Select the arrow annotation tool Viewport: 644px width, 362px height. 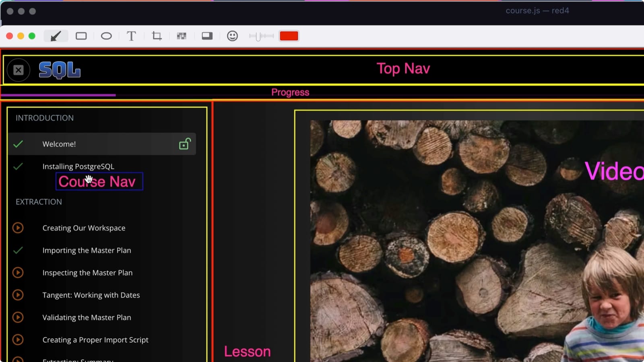[56, 36]
